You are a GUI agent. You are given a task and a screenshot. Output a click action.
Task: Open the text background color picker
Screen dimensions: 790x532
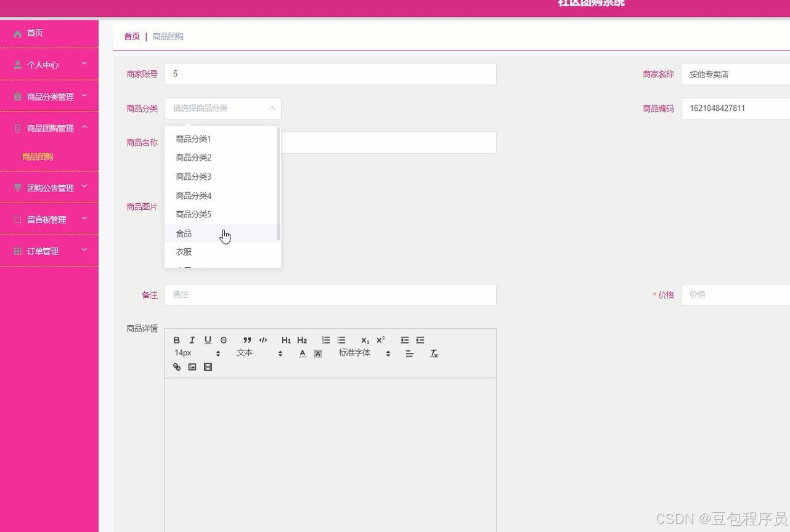tap(318, 353)
